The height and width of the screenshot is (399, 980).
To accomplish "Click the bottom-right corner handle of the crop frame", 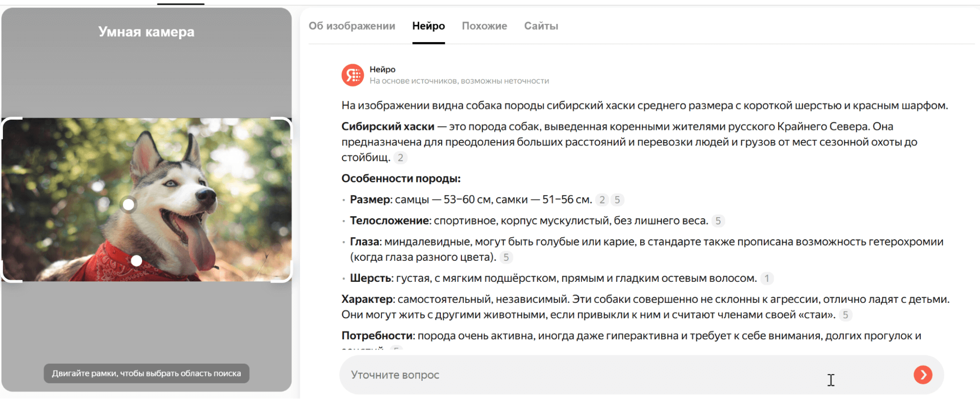I will 282,272.
